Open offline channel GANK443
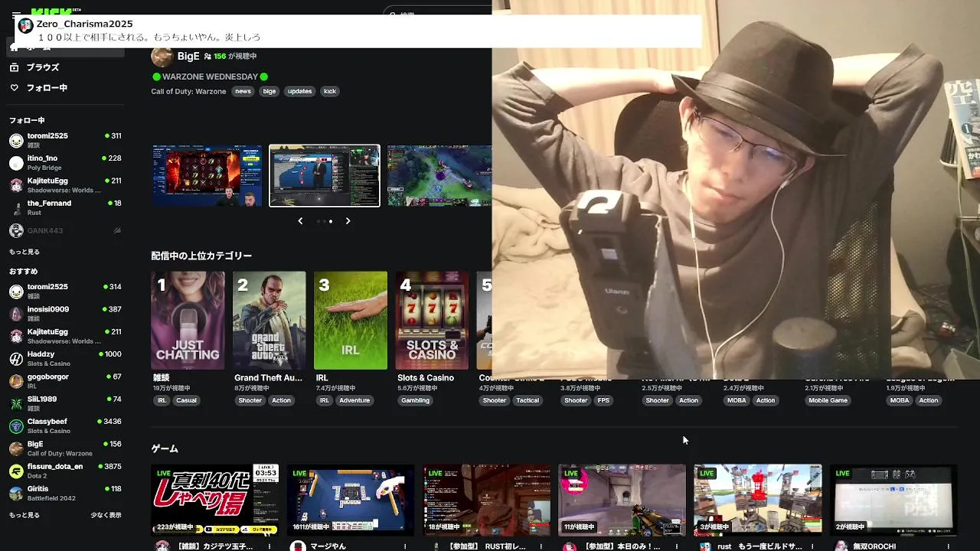The image size is (980, 551). (x=64, y=230)
